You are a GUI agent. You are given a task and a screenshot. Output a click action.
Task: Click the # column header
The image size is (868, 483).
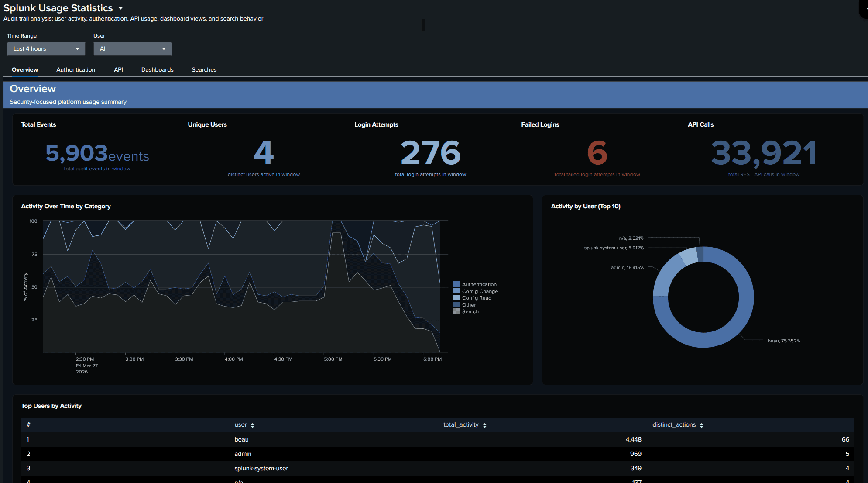(28, 424)
